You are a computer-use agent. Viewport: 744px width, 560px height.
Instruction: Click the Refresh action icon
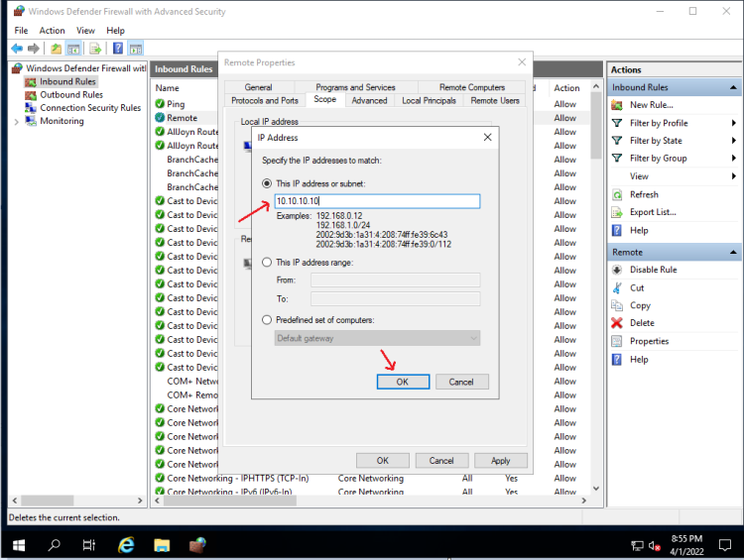617,195
